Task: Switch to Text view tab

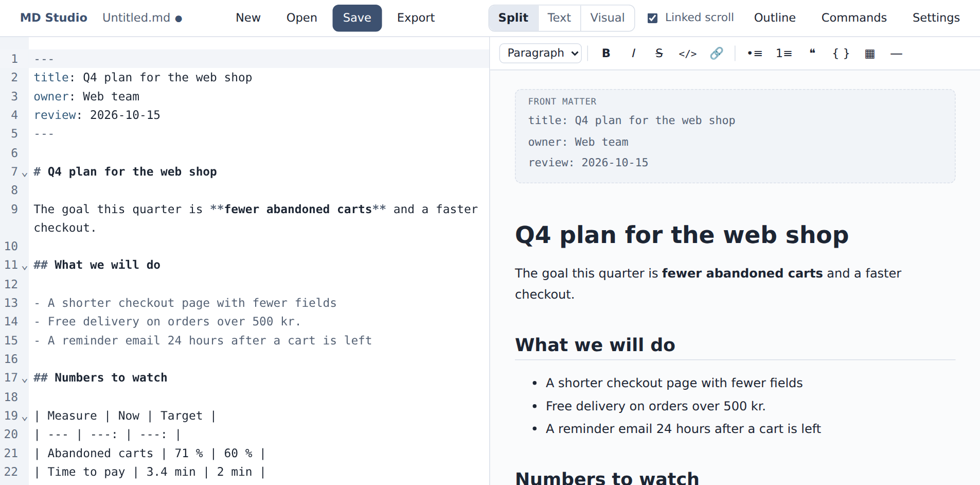Action: click(x=559, y=18)
